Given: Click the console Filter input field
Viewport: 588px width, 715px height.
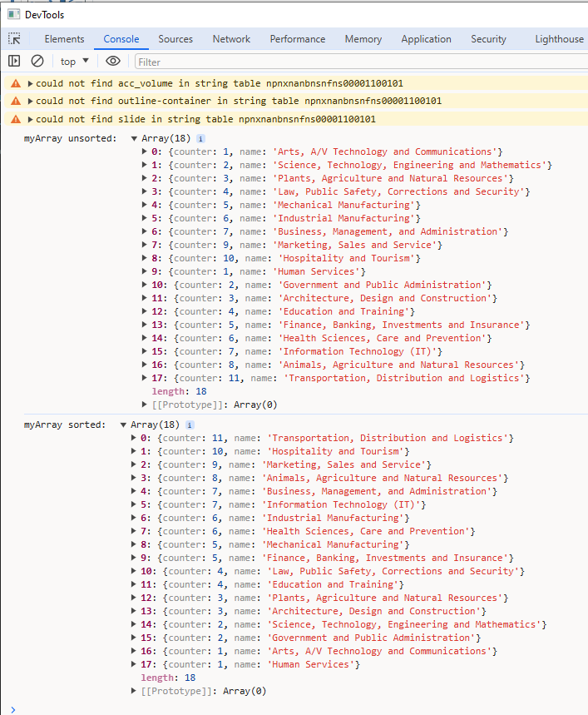Looking at the screenshot, I should point(358,62).
